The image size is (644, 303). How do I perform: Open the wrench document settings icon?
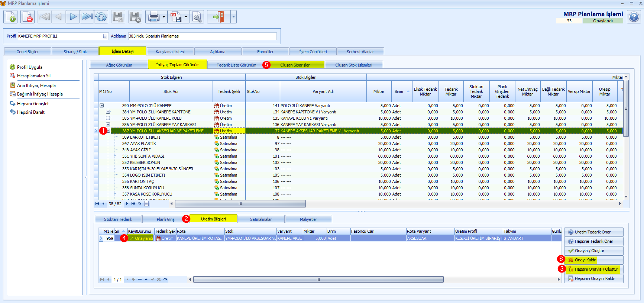click(197, 17)
